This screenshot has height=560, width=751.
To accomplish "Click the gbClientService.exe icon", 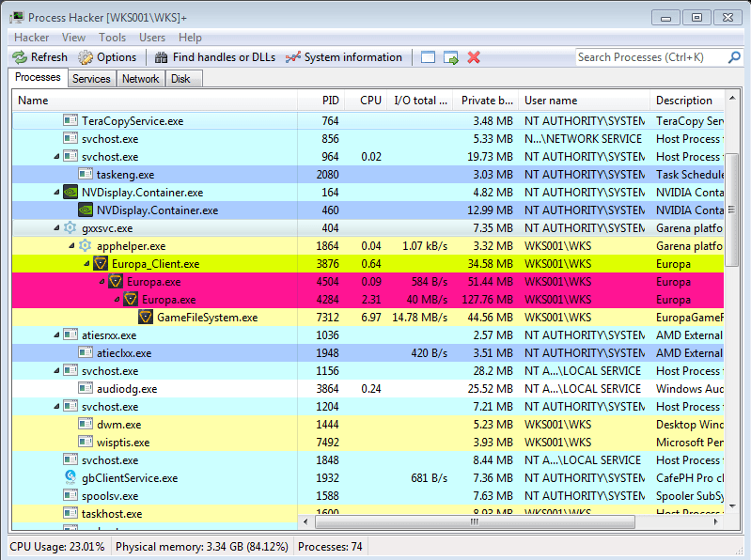I will [70, 477].
